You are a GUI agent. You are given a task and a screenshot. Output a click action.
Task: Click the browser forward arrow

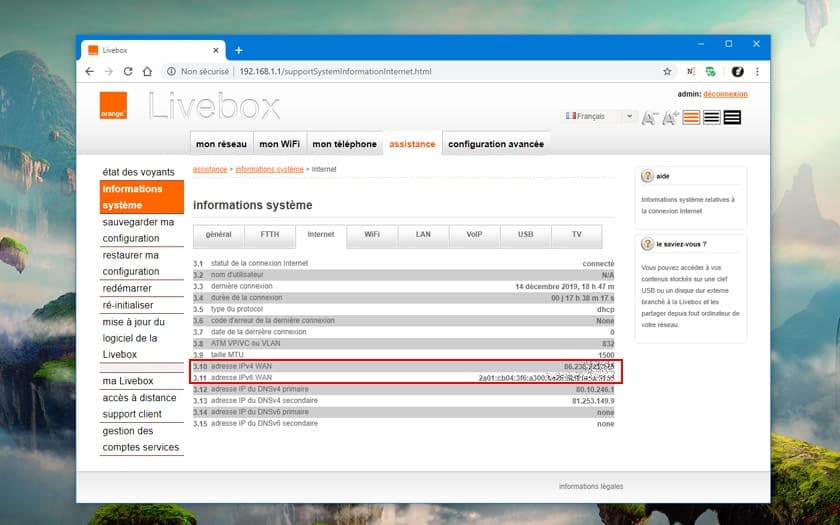pos(109,71)
